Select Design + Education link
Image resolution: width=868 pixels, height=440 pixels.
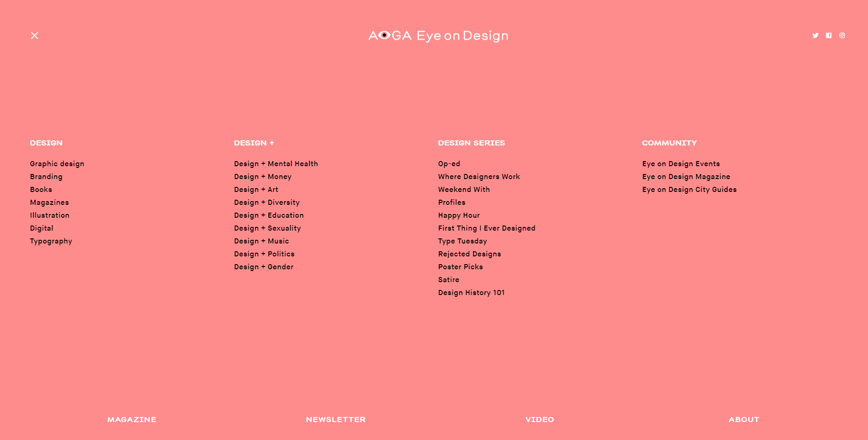click(269, 215)
